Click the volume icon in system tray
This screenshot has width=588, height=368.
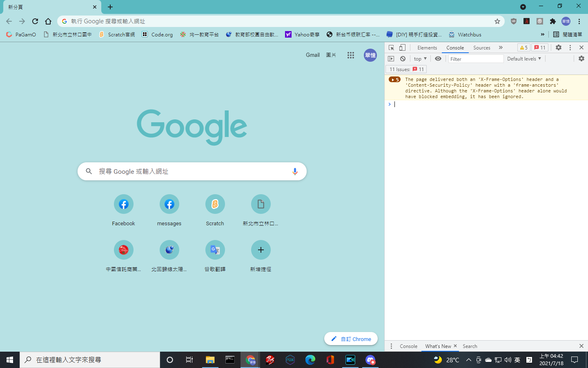pos(508,360)
